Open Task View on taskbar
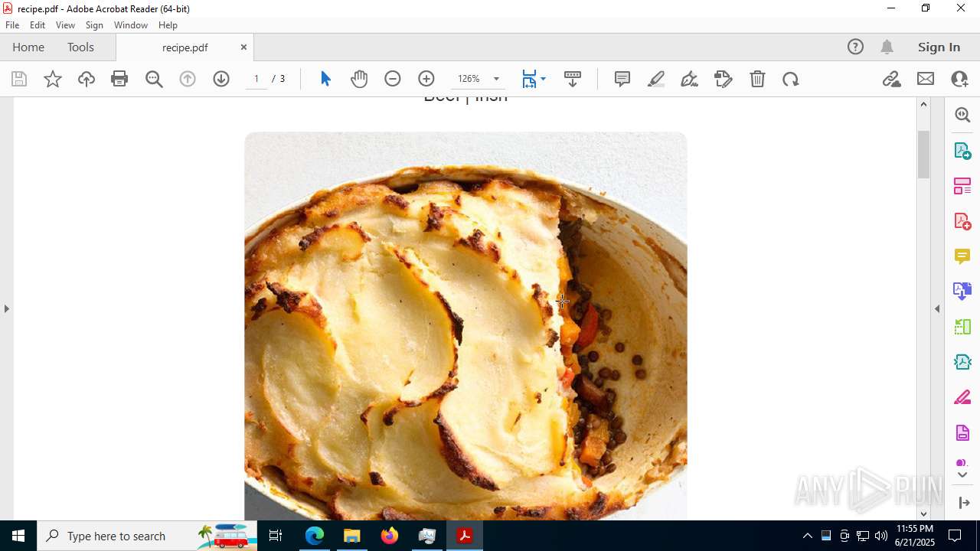This screenshot has width=980, height=551. (276, 536)
